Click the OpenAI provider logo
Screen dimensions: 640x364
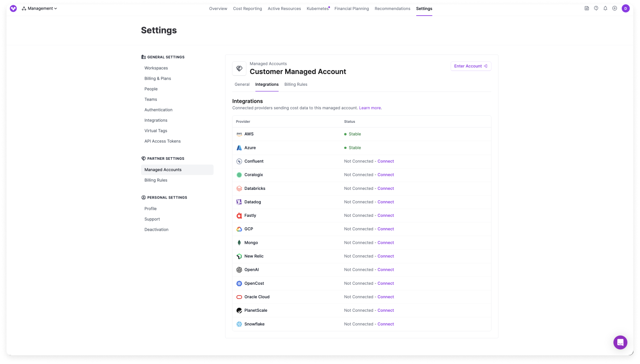(239, 270)
